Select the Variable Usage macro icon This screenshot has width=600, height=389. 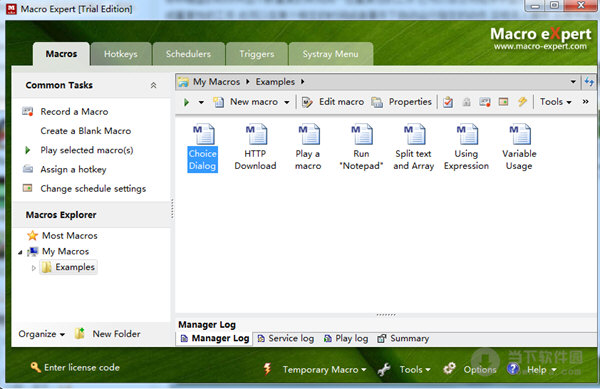(x=520, y=134)
